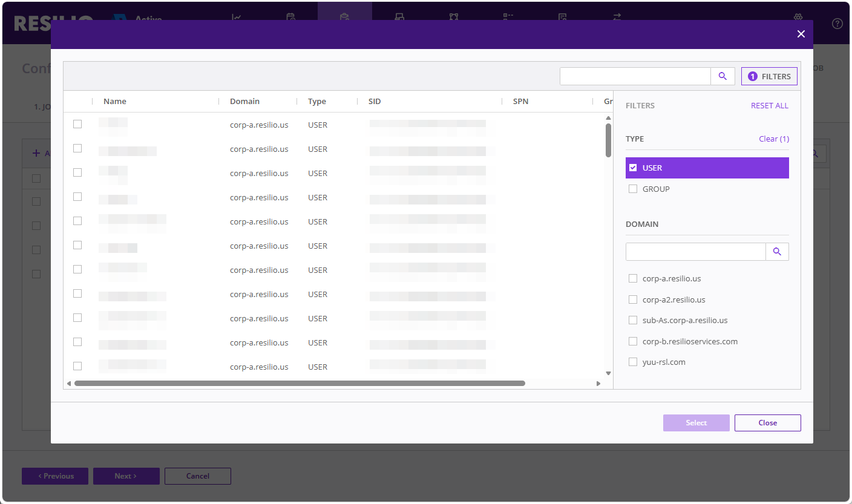852x504 pixels.
Task: Sort the table by the Name column
Action: tap(115, 101)
